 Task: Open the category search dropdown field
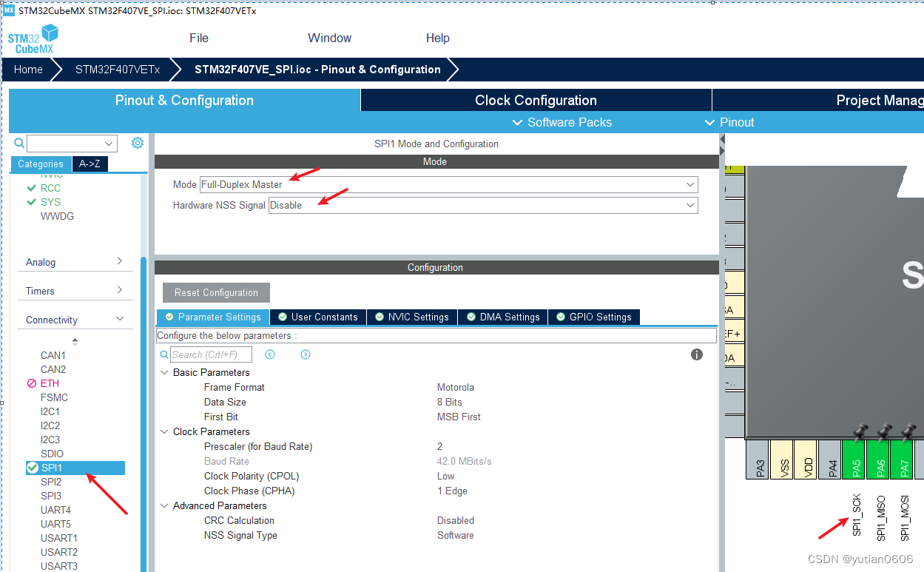[x=72, y=143]
